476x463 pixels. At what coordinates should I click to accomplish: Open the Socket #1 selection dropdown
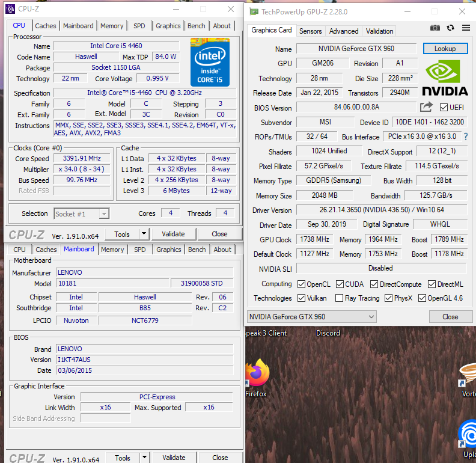[81, 214]
